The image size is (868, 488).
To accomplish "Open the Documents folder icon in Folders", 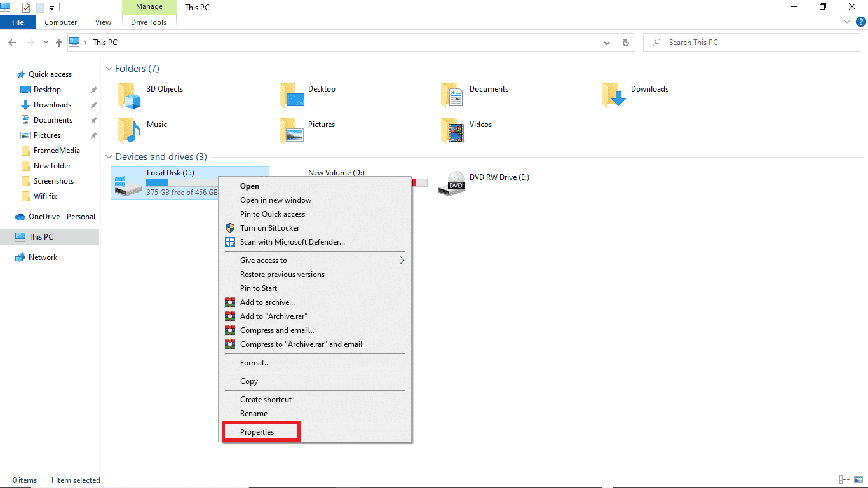I will pos(452,95).
